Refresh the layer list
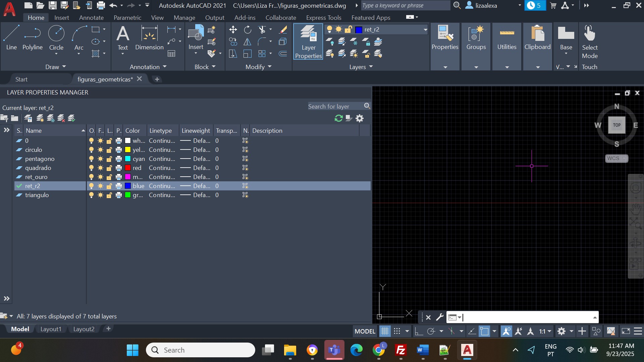644x362 pixels. pos(338,118)
